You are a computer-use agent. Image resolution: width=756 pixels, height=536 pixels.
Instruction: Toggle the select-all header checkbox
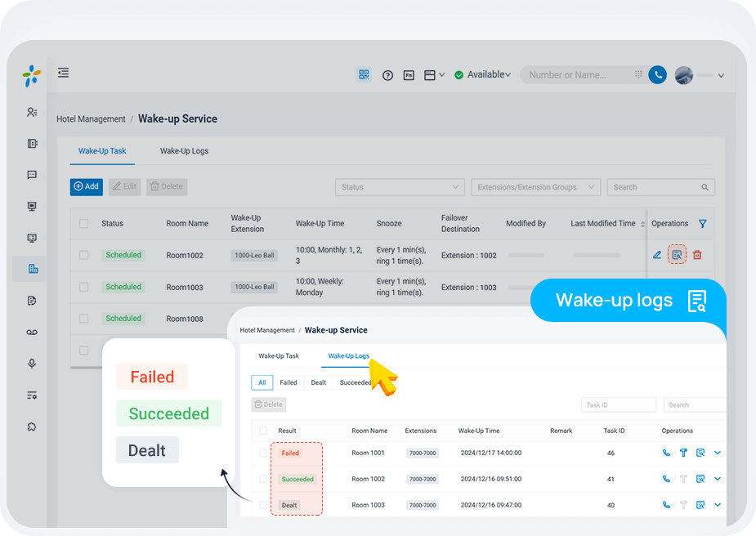(84, 224)
